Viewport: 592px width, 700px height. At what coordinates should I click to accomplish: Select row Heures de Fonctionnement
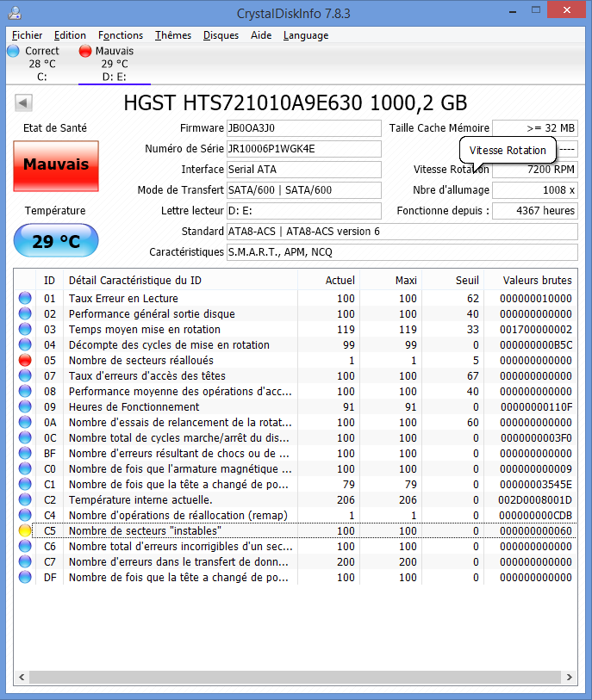(296, 406)
